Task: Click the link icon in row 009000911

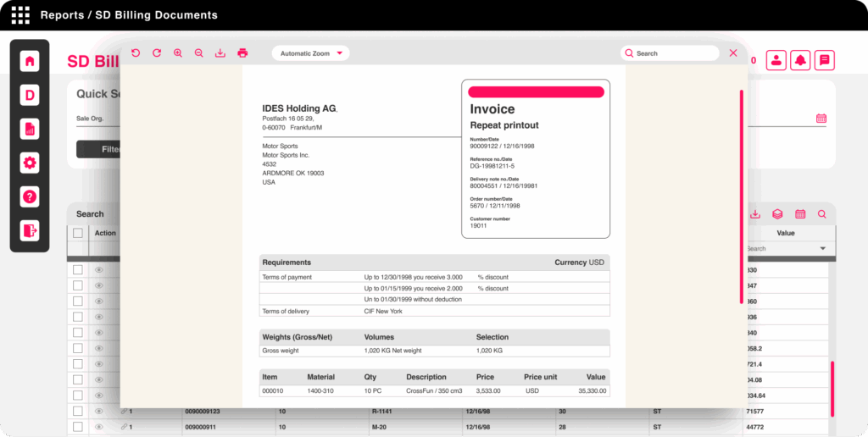Action: click(124, 427)
